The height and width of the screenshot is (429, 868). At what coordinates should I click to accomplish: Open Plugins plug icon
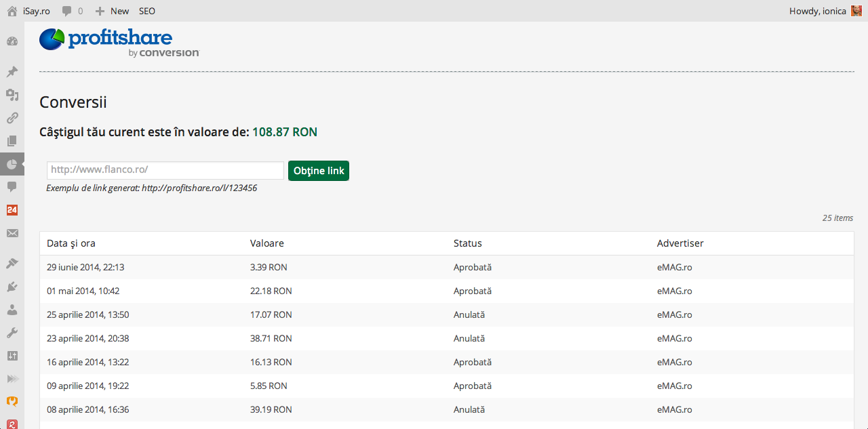tap(12, 287)
